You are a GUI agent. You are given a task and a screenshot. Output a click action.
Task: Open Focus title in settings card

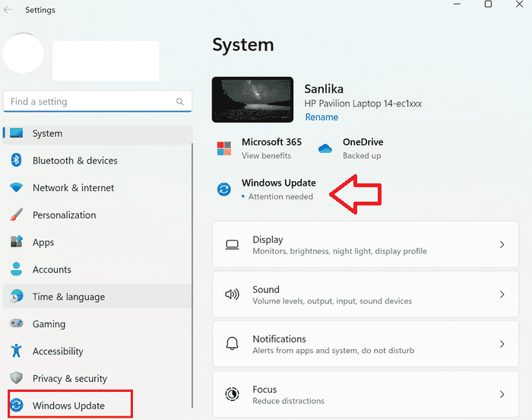point(264,389)
